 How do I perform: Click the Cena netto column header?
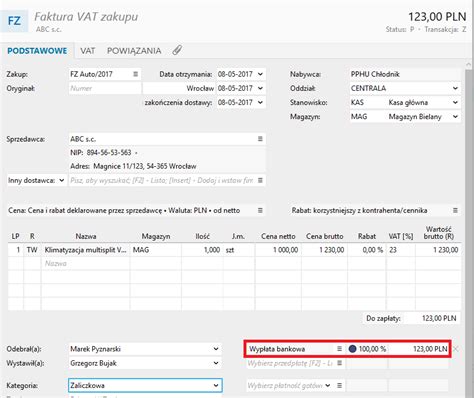pyautogui.click(x=278, y=236)
